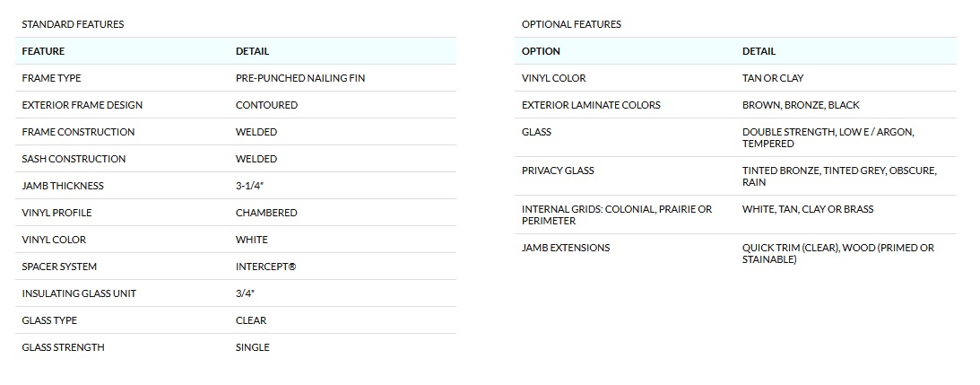Screen dimensions: 980x385
Task: Select the FRAME TYPE row label
Action: point(51,78)
